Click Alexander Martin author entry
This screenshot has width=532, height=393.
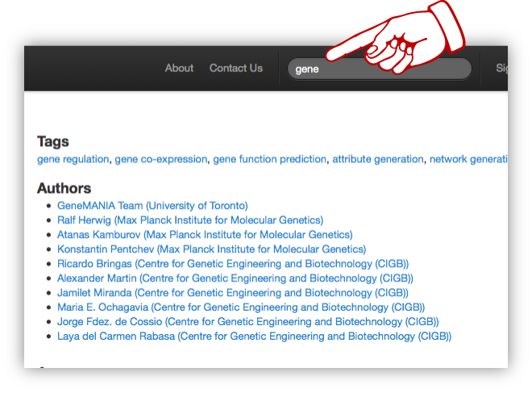235,278
